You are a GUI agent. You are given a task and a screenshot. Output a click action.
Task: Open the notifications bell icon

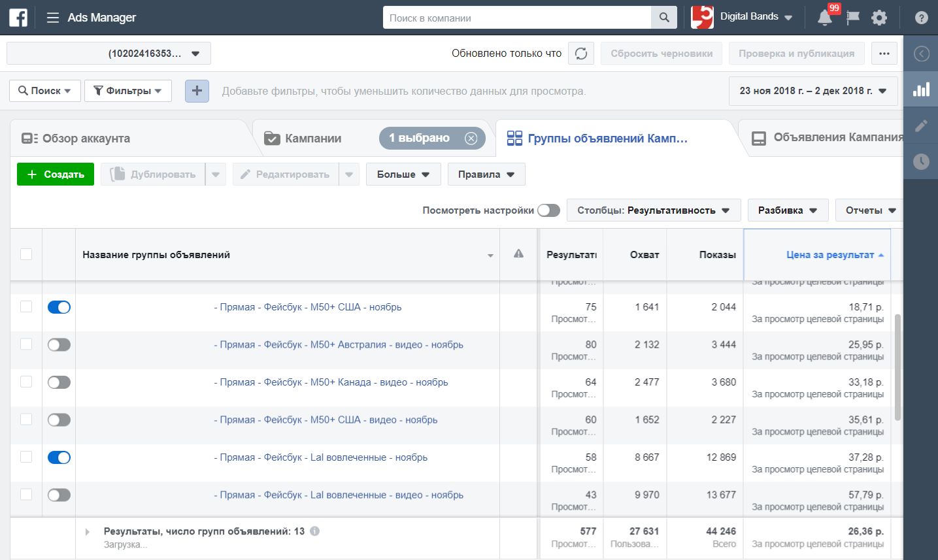click(825, 18)
